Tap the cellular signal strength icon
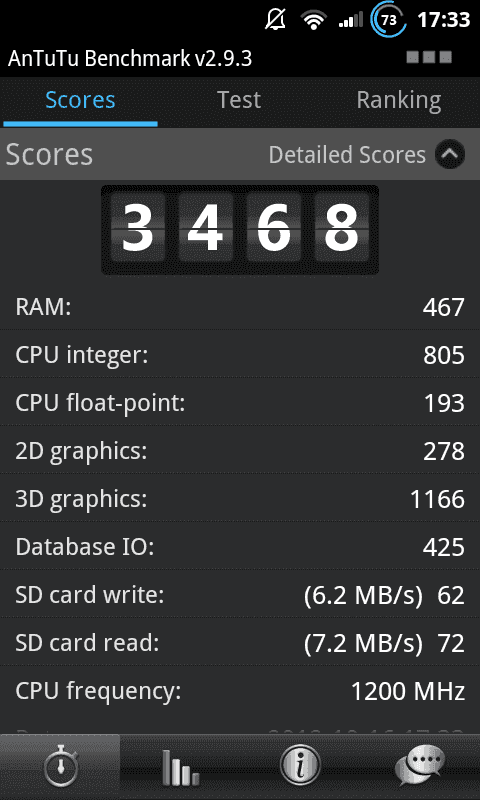 click(x=350, y=20)
